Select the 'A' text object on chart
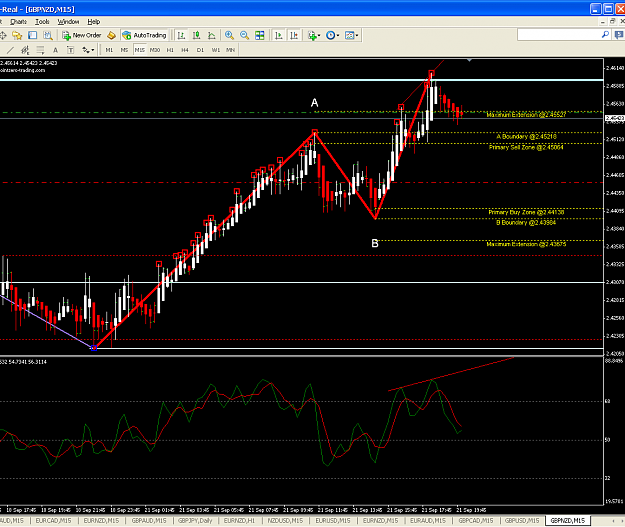Image resolution: width=625 pixels, height=527 pixels. tap(314, 103)
